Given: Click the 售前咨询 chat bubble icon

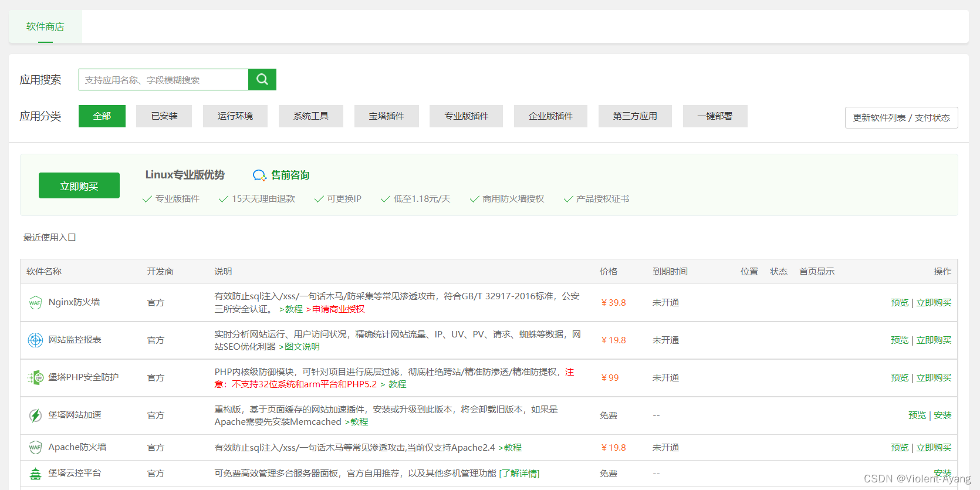Looking at the screenshot, I should 259,175.
